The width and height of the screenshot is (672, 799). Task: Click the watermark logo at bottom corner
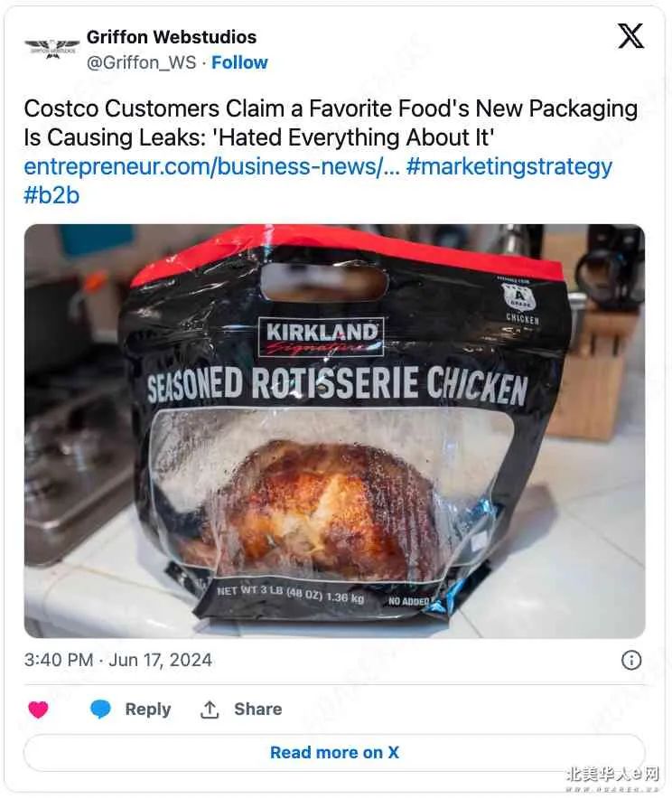pos(612,777)
